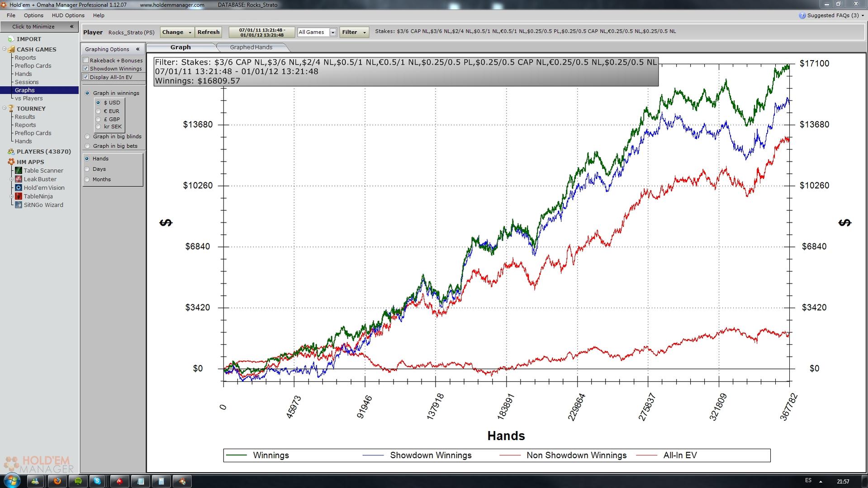This screenshot has height=488, width=868.
Task: Open the Table Scanner app icon
Action: point(19,171)
